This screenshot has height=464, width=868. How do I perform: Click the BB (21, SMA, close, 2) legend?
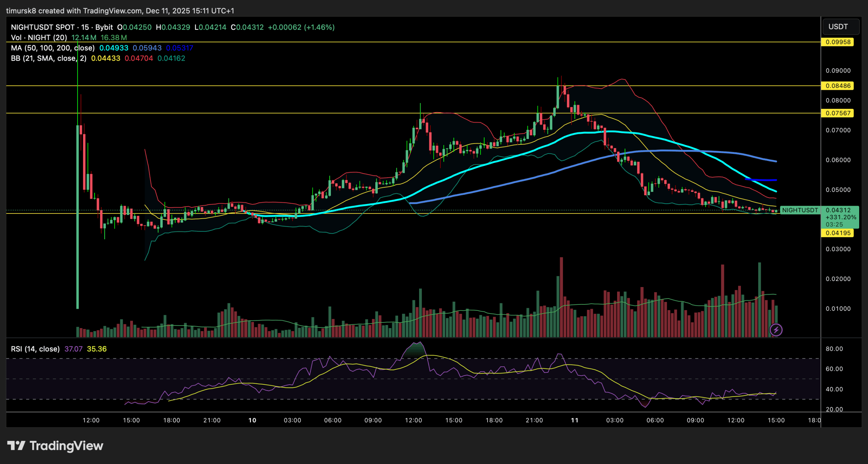(48, 58)
